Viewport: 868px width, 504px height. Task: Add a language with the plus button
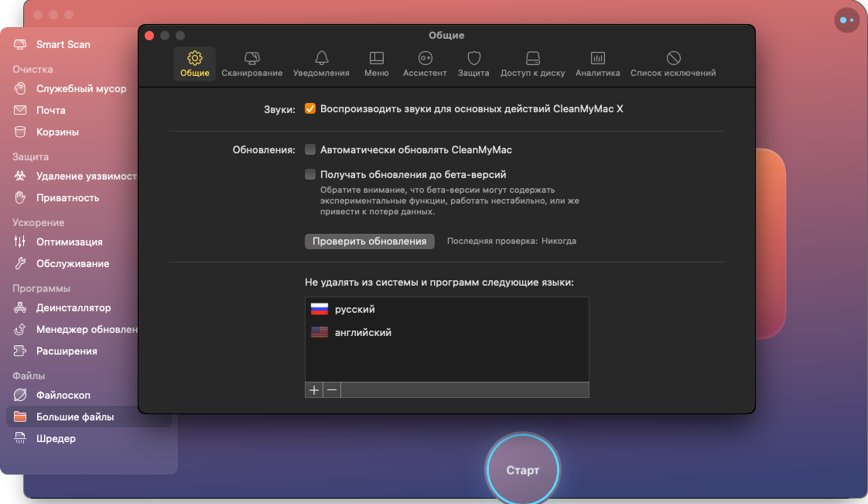point(314,390)
